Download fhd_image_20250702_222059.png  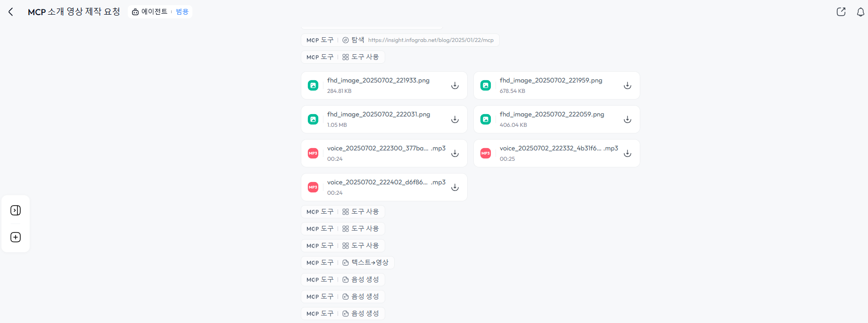tap(628, 119)
